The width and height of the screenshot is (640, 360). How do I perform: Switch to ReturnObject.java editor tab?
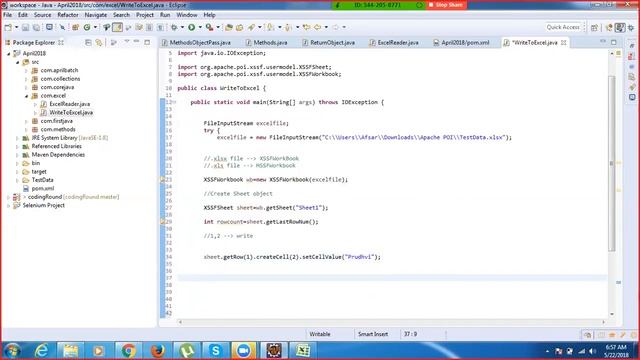[x=329, y=42]
